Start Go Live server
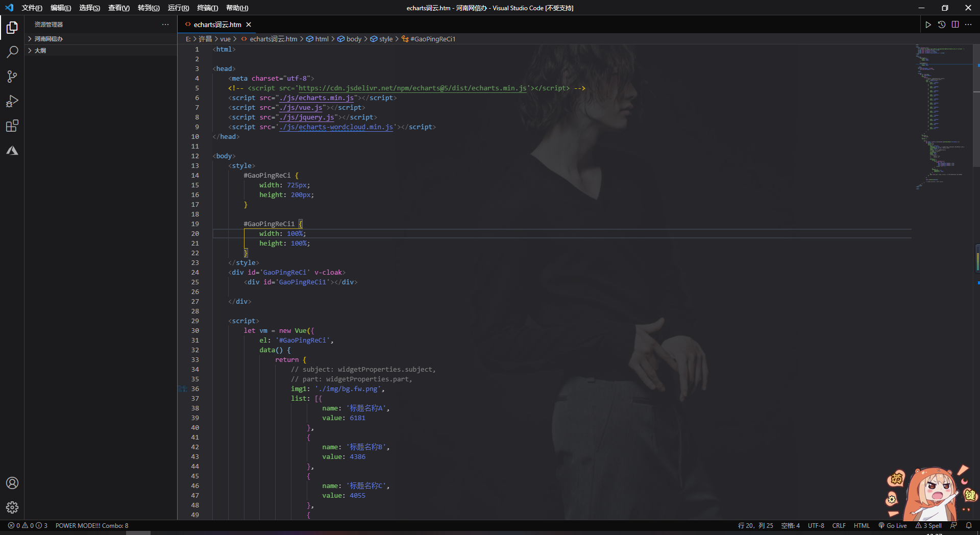The height and width of the screenshot is (535, 980). click(x=893, y=526)
